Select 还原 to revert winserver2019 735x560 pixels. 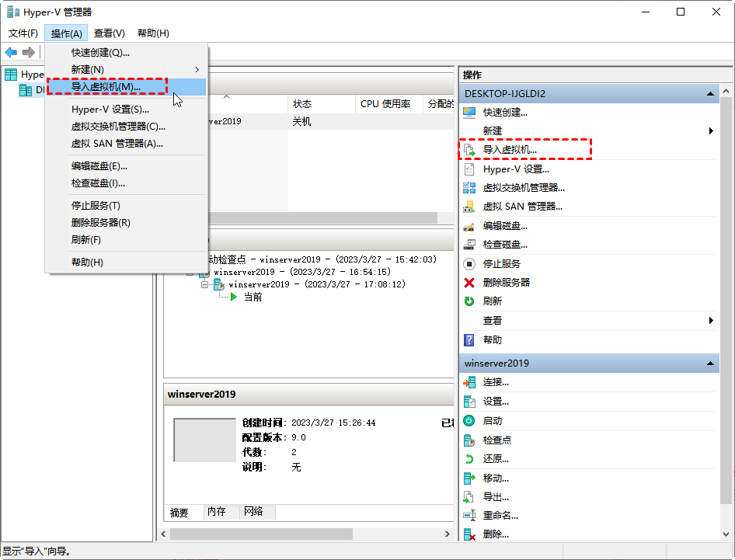pos(496,459)
